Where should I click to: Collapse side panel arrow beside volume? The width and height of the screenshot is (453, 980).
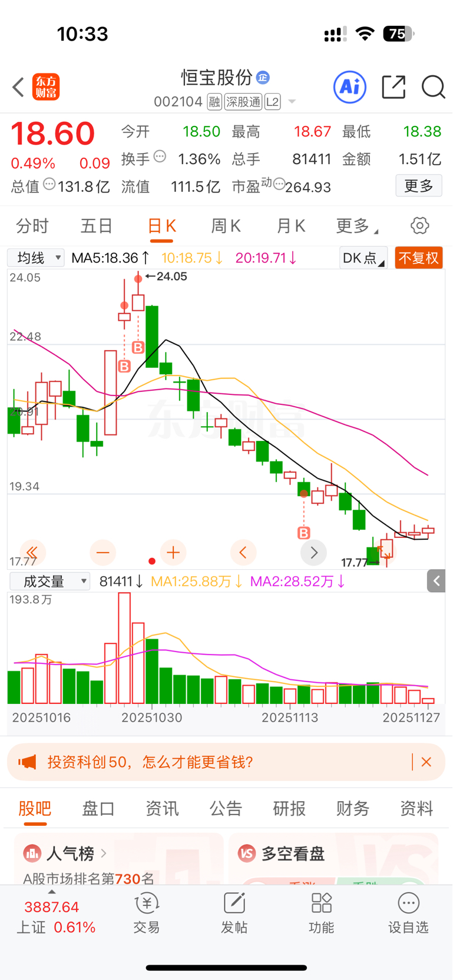tap(436, 581)
